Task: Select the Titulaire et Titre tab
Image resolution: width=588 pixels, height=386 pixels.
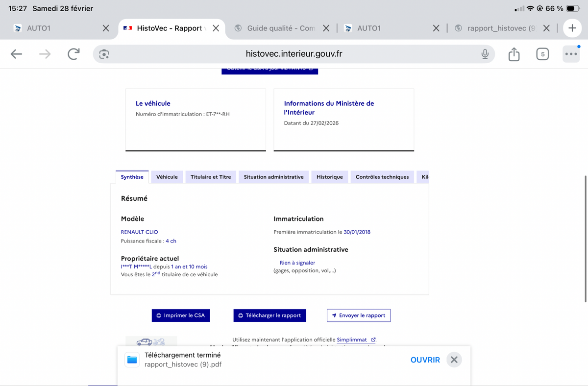Action: coord(211,177)
